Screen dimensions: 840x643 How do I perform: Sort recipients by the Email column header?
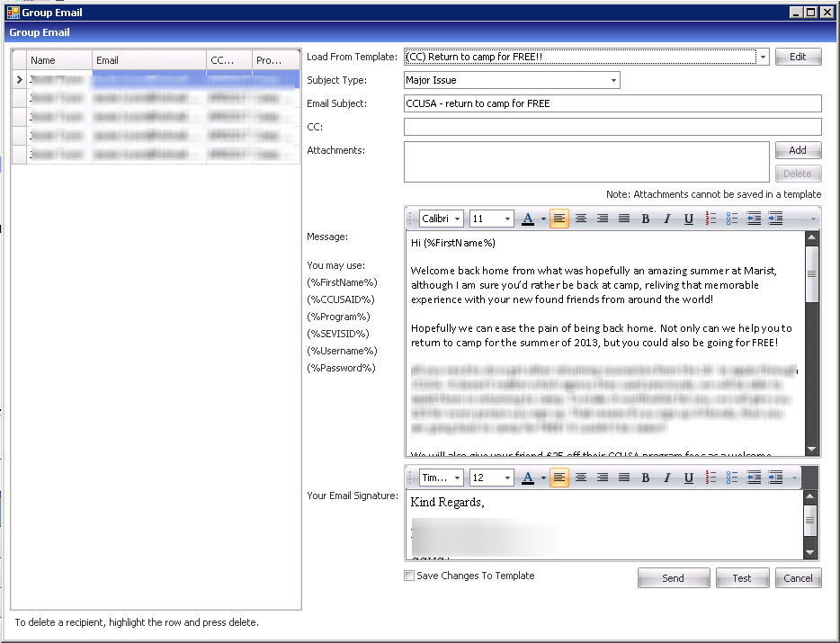tap(148, 60)
